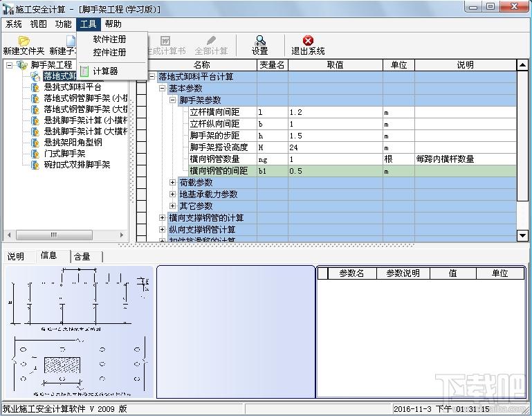The height and width of the screenshot is (416, 532).
Task: Collapse the 脚手架工程 root tree node
Action: point(10,65)
